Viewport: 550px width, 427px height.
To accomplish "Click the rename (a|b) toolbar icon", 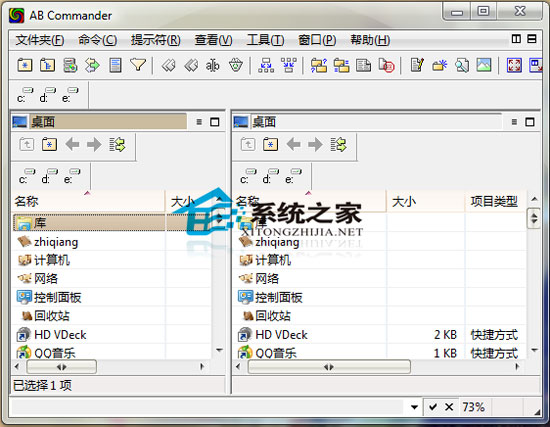I will pos(213,65).
